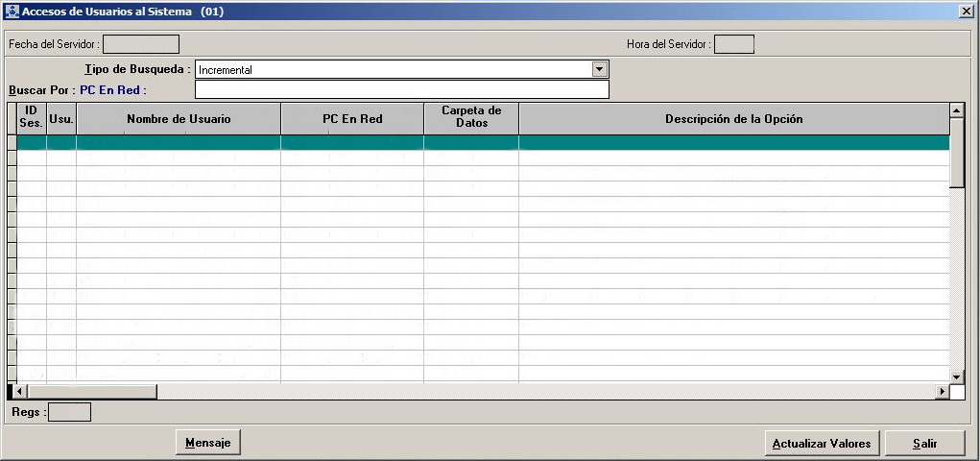
Task: Expand the Tipo de Busqueda dropdown arrow
Action: pyautogui.click(x=600, y=69)
